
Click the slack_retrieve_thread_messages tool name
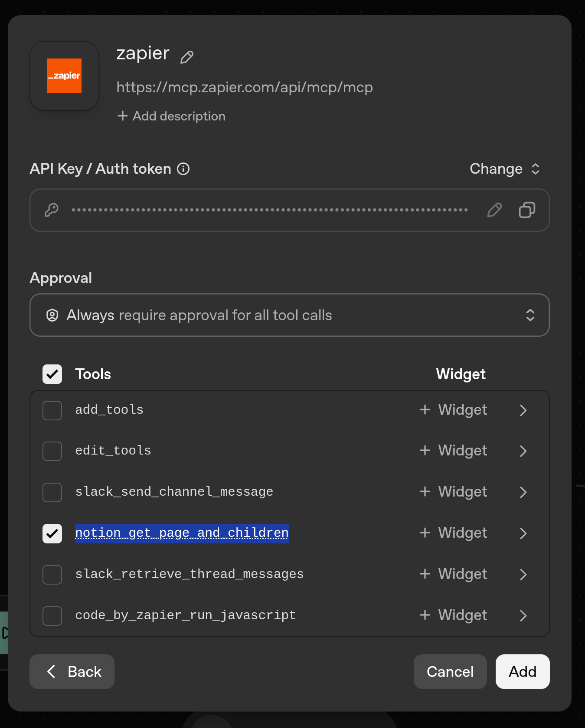point(190,574)
